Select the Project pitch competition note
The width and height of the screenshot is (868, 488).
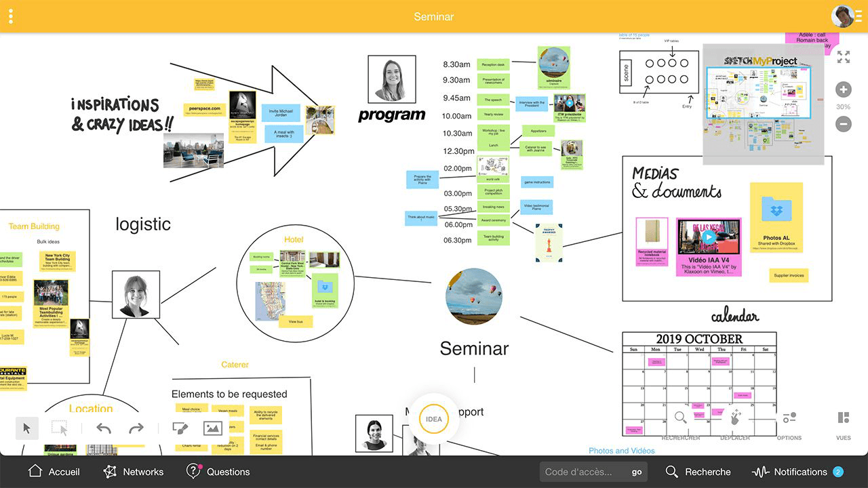[x=493, y=192]
